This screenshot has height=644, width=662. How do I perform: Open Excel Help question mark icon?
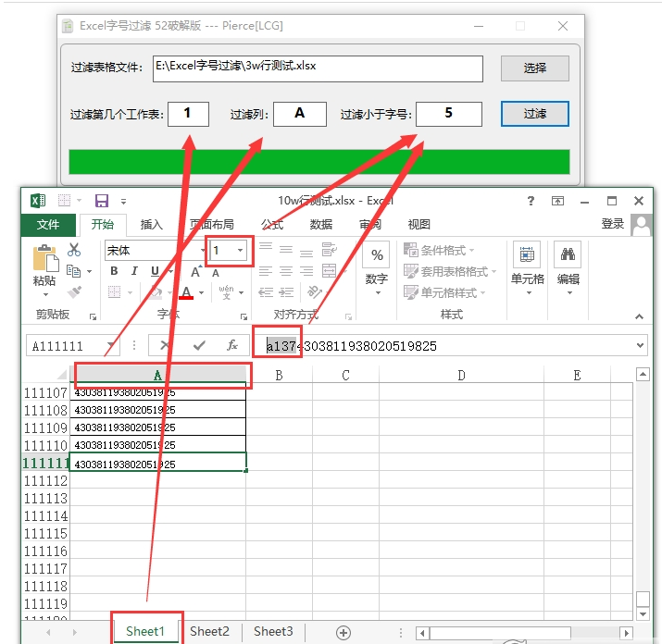point(531,201)
